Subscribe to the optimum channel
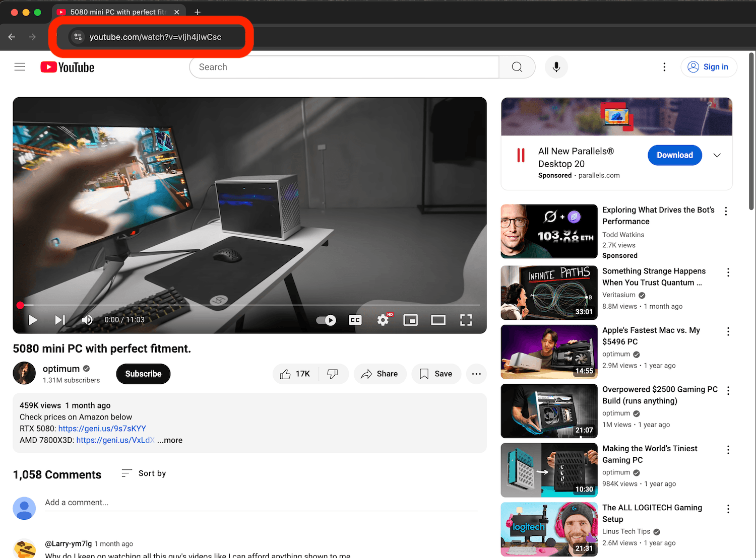756x558 pixels. click(x=143, y=374)
